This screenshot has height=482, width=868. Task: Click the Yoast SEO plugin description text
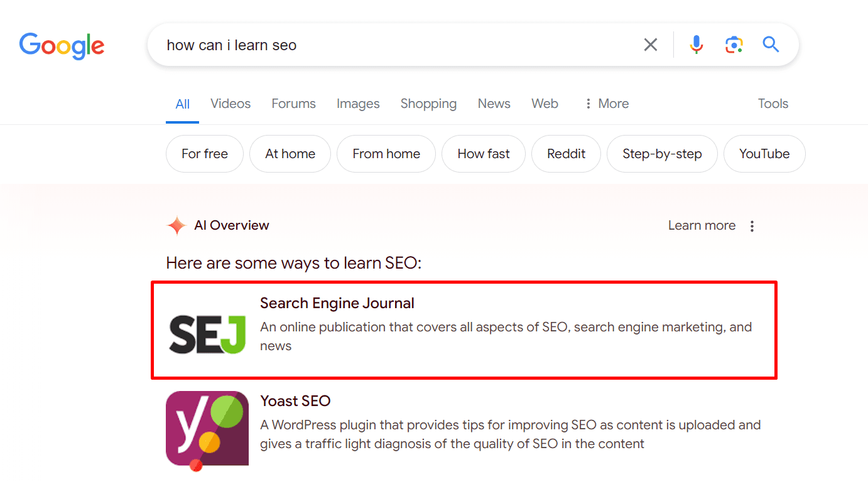click(511, 434)
